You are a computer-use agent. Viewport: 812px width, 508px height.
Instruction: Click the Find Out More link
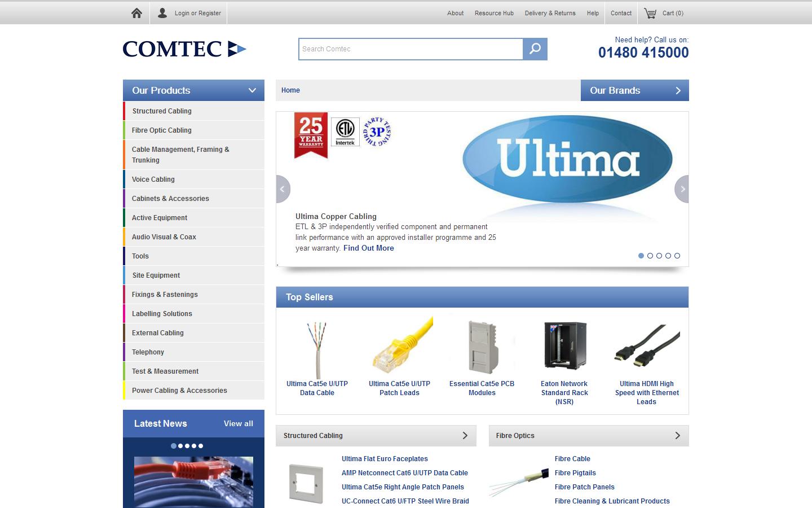tap(368, 248)
